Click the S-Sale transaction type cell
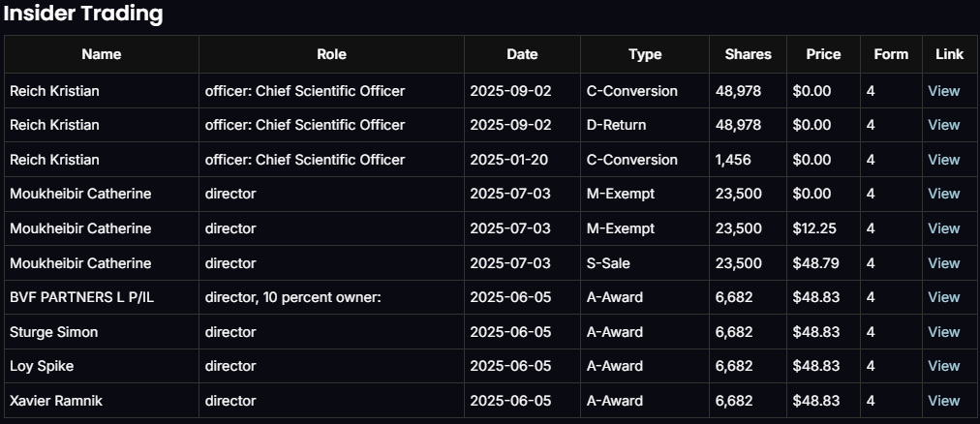The height and width of the screenshot is (424, 980). [614, 263]
